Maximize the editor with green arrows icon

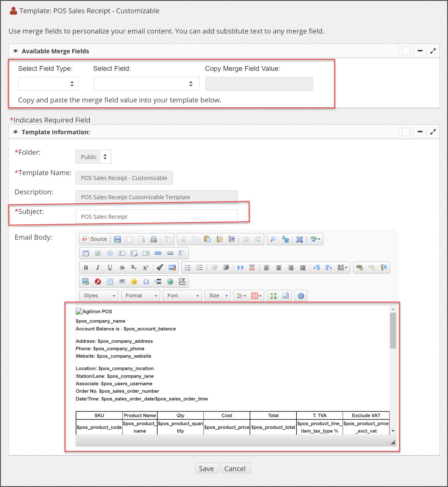point(274,296)
